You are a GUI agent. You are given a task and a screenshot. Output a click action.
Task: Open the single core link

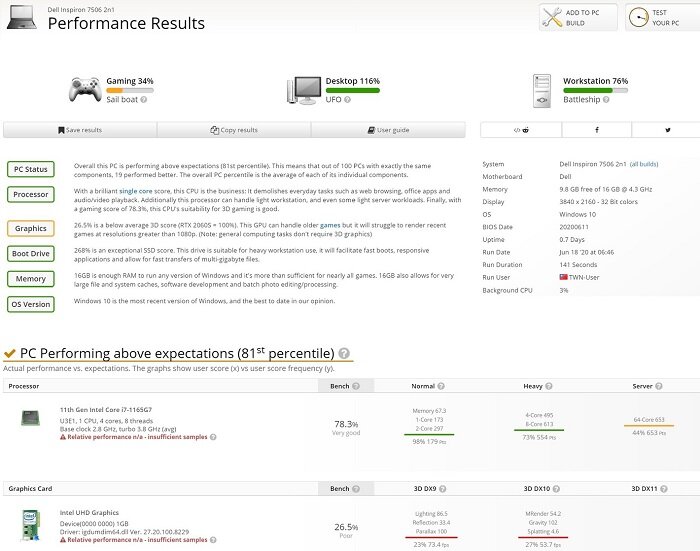(x=136, y=191)
